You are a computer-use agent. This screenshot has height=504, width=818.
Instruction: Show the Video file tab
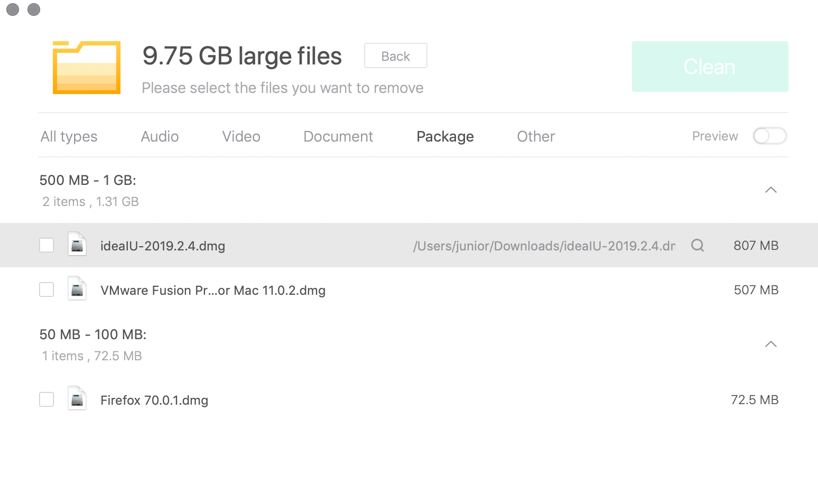click(241, 136)
